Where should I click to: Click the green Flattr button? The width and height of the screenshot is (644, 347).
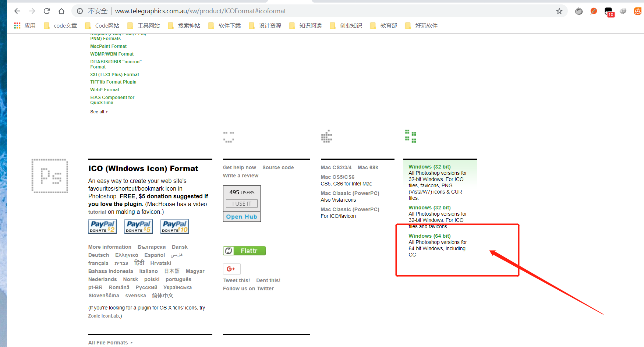244,251
